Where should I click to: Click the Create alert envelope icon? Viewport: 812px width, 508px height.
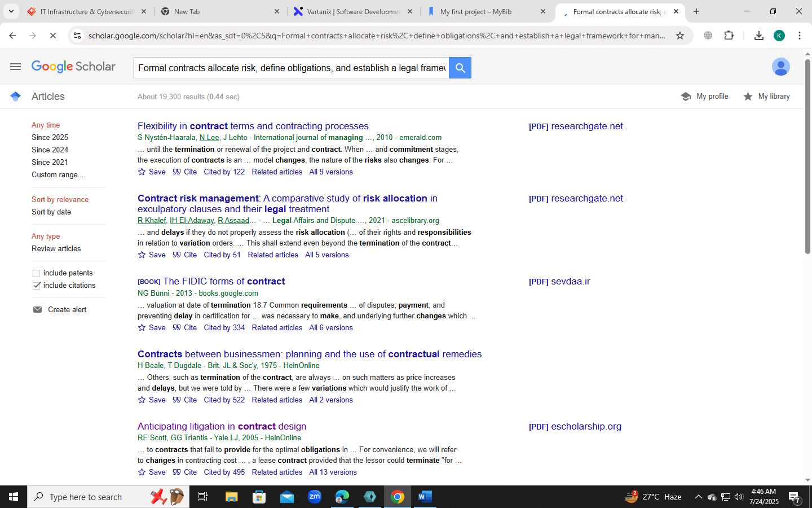37,309
